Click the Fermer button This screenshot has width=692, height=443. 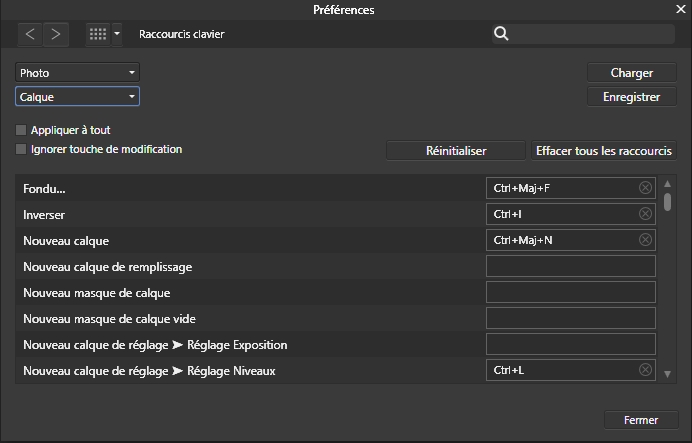[640, 419]
